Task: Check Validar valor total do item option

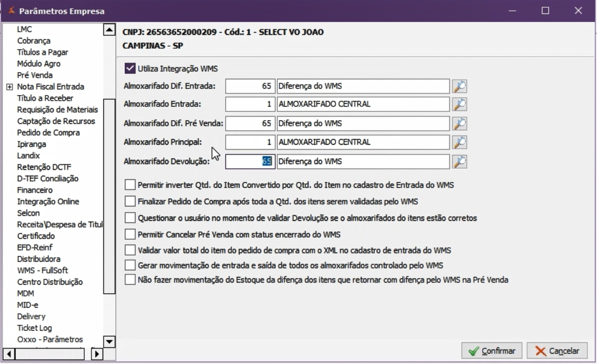Action: click(x=130, y=251)
